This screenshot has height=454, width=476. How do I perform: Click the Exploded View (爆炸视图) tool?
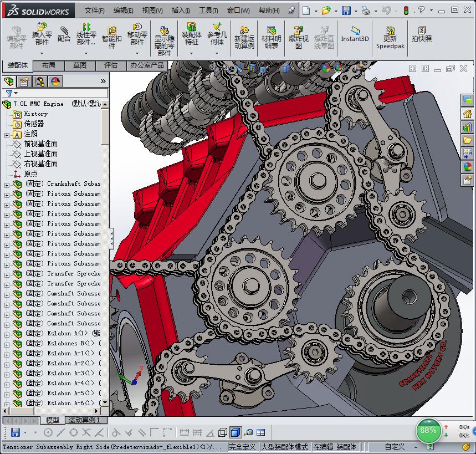click(298, 35)
